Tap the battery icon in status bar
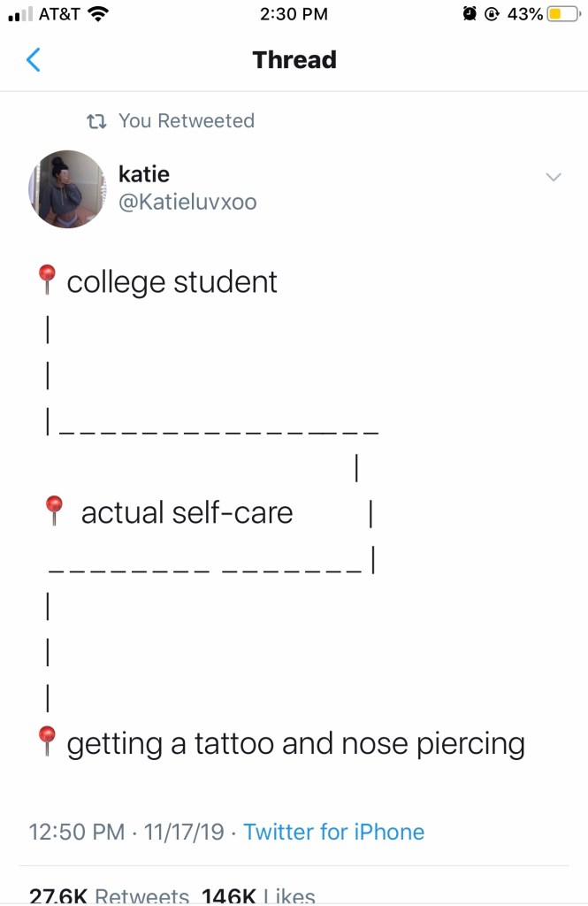 click(x=562, y=14)
